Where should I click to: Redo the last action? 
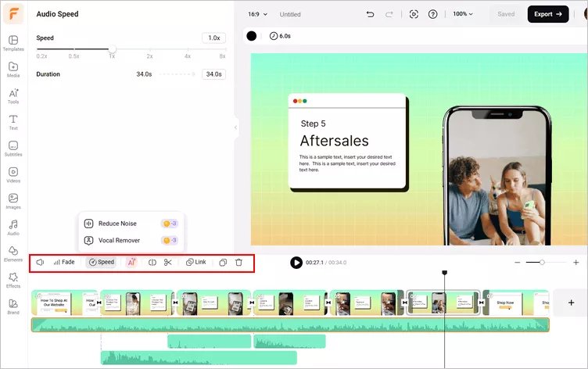[x=389, y=14]
